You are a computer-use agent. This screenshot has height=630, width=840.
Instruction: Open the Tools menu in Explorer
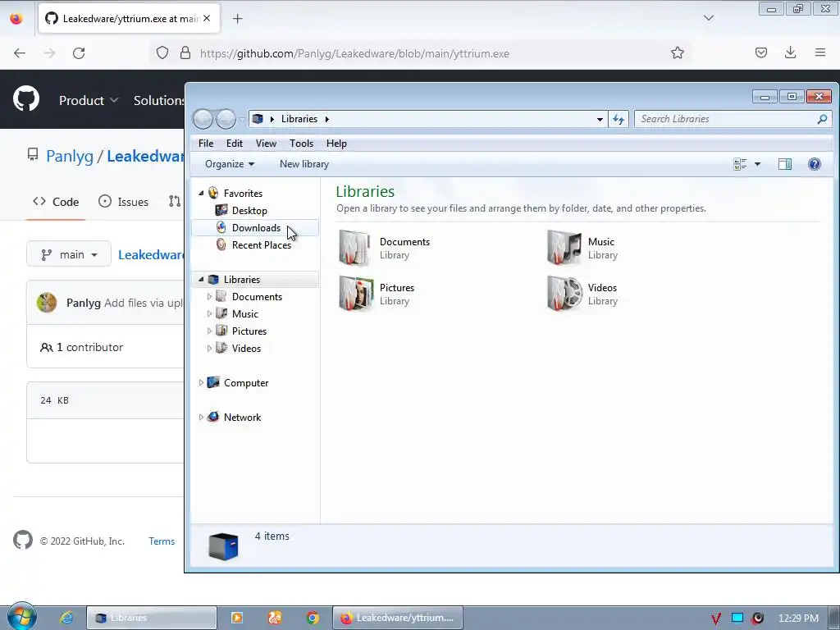coord(301,144)
